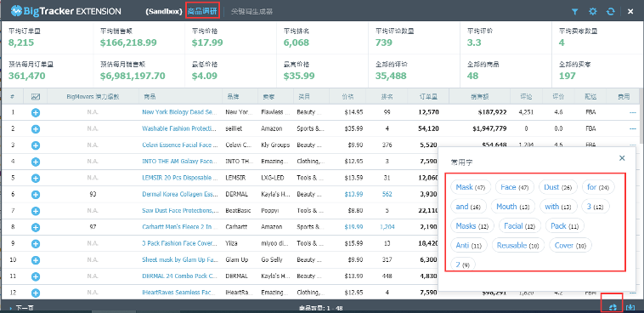Click the export download icon in footer

(631, 307)
